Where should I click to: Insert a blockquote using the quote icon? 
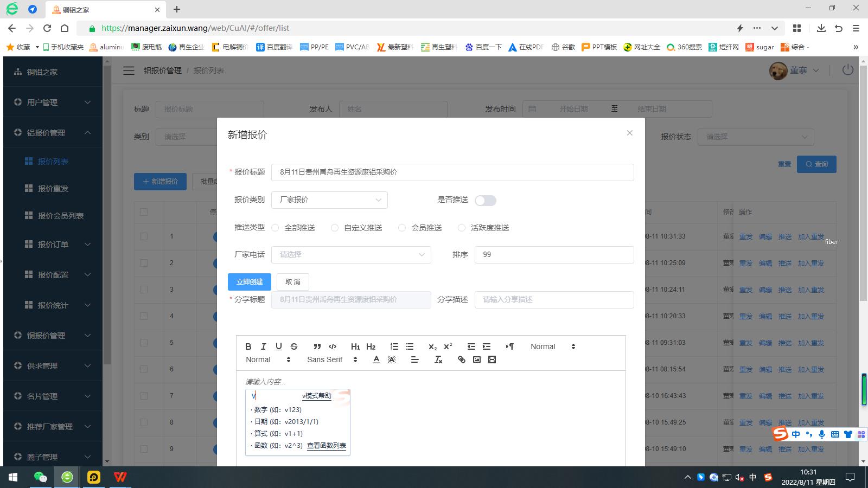point(317,346)
